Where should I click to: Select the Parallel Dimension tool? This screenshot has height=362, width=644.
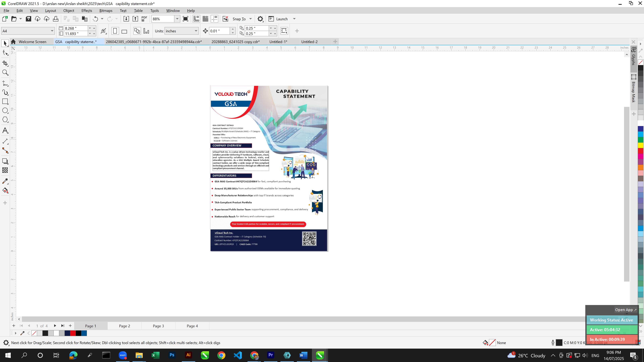5,141
